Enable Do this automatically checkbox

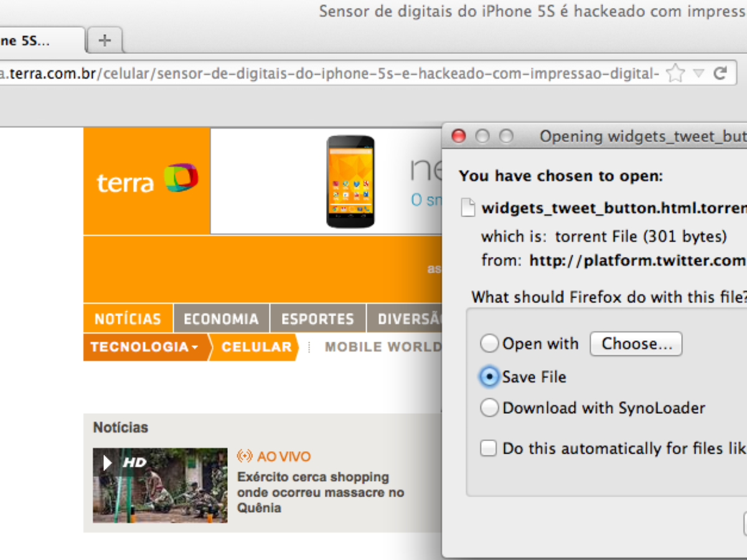[489, 448]
